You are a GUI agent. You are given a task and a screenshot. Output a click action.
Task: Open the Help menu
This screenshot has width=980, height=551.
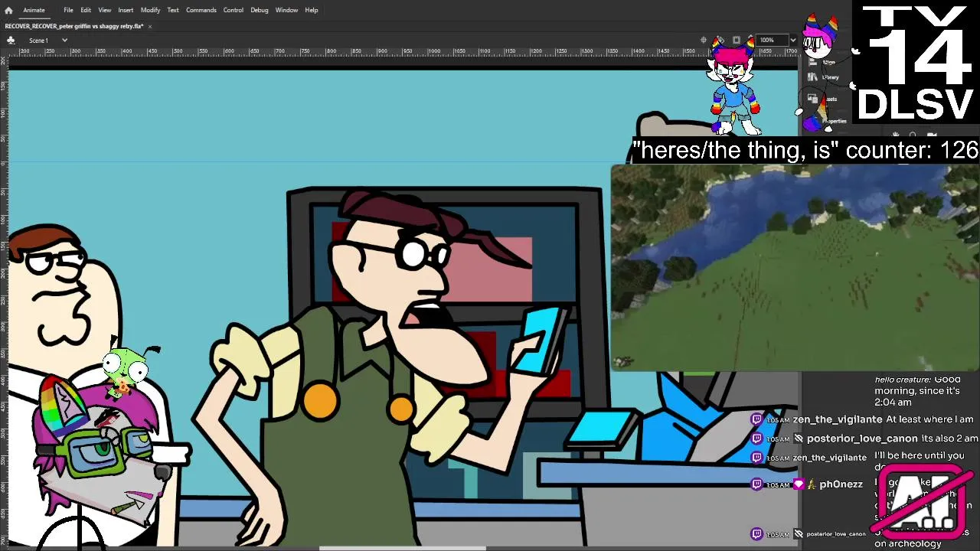pyautogui.click(x=312, y=10)
